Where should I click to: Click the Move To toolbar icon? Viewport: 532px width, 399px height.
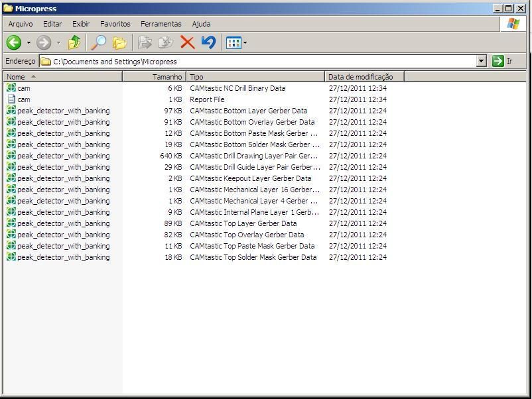[x=145, y=42]
